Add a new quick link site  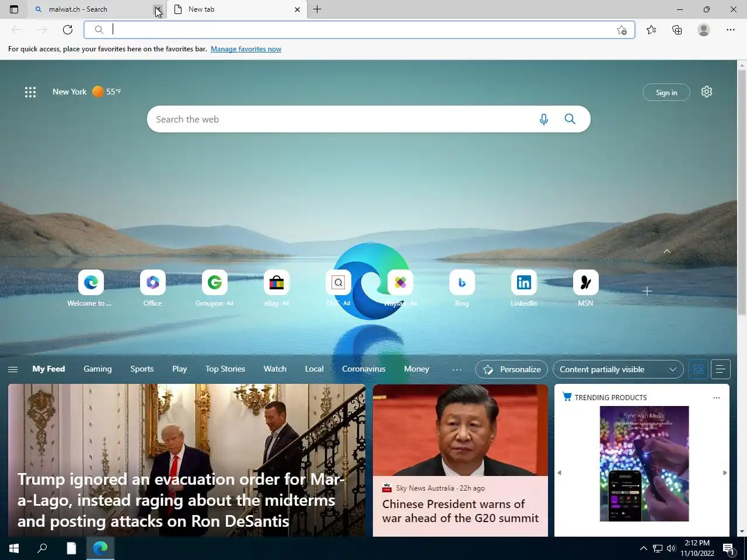pyautogui.click(x=647, y=291)
